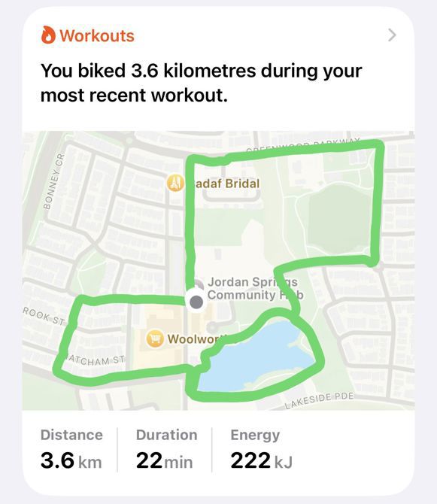437x504 pixels.
Task: Tap the Greenwood Parkway road label
Action: [303, 144]
